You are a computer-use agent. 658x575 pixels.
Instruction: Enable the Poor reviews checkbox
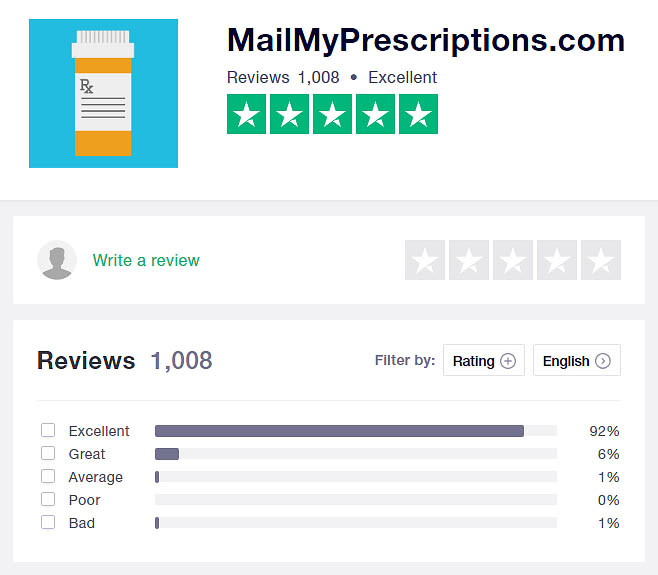[x=48, y=499]
